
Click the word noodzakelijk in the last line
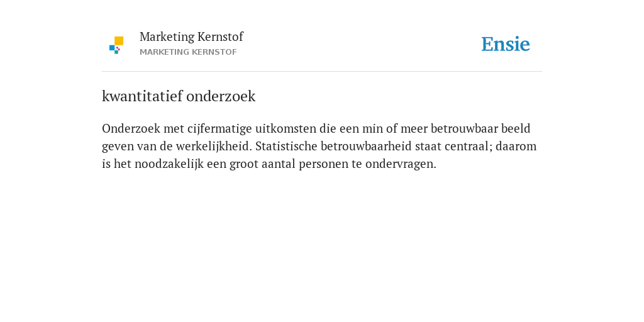click(x=169, y=164)
